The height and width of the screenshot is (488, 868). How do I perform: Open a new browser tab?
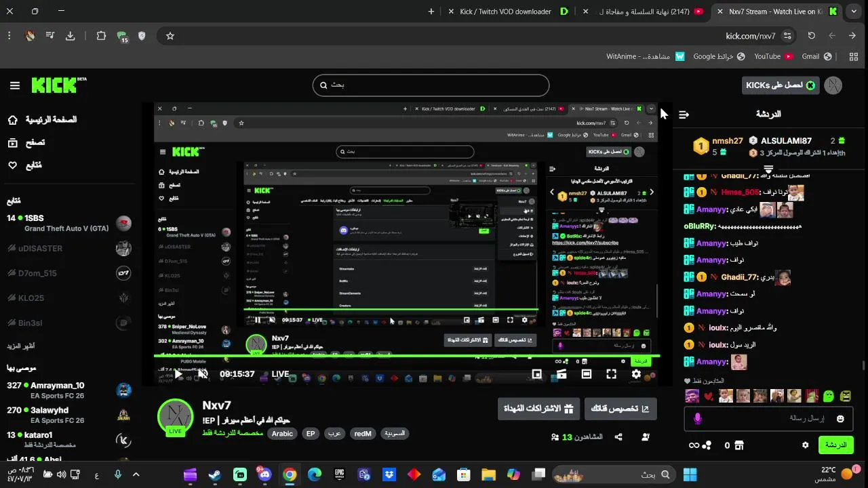point(431,12)
